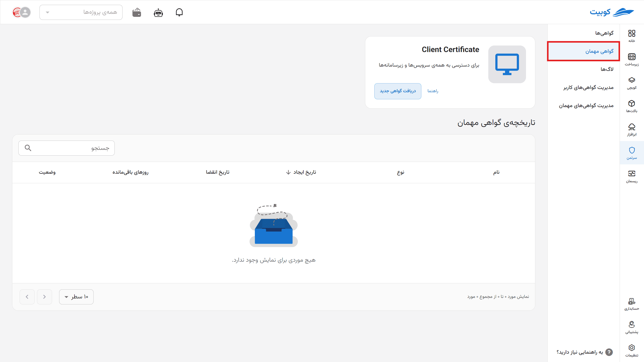Viewport: 644px width, 362px height.
Task: Open تنظیمات settings sidebar icon
Action: (632, 351)
